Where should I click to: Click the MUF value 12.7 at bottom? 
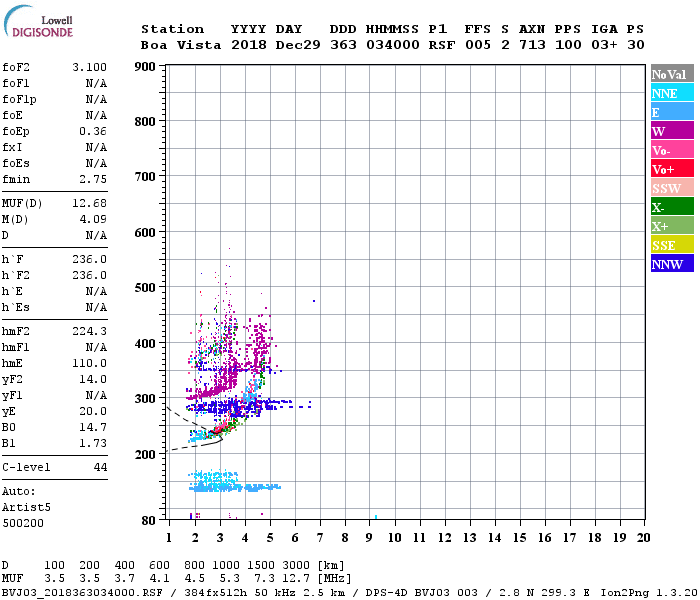tap(296, 579)
